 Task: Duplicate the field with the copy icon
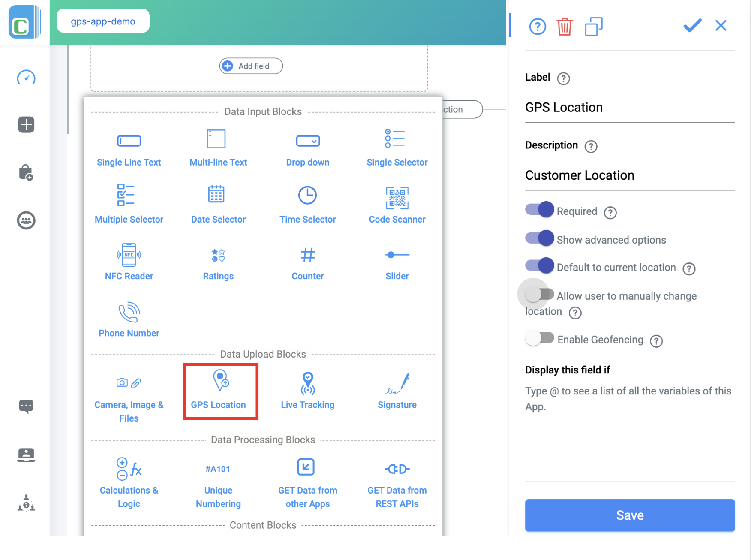tap(594, 26)
